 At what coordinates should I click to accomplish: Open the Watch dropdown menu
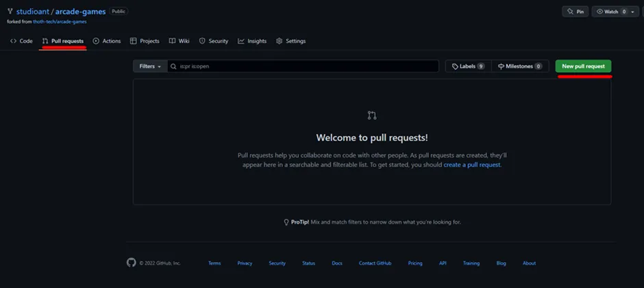click(615, 12)
